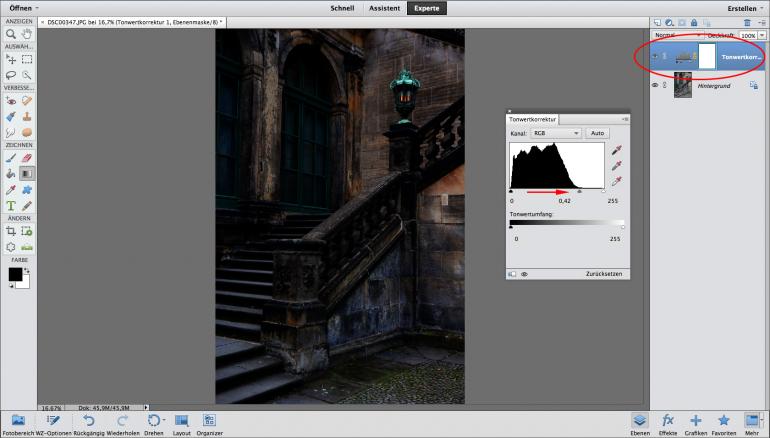This screenshot has width=770, height=438.
Task: Switch to Schnell mode
Action: (342, 8)
